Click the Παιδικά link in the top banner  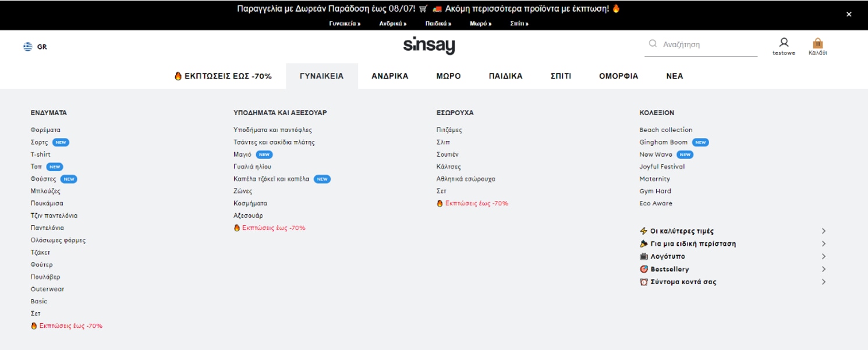click(438, 24)
